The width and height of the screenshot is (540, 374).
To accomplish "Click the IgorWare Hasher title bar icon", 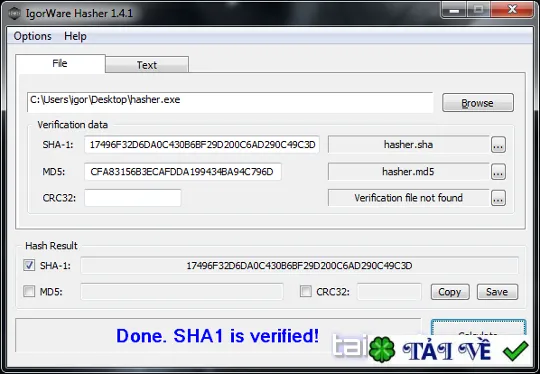I will pyautogui.click(x=14, y=13).
